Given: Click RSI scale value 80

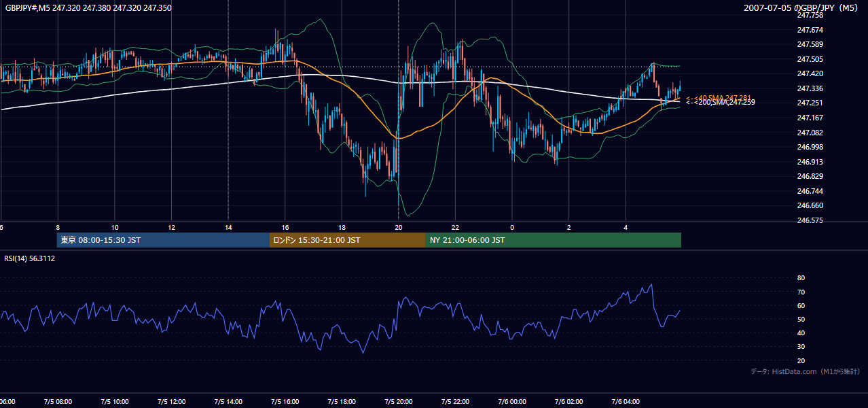Looking at the screenshot, I should (x=801, y=278).
